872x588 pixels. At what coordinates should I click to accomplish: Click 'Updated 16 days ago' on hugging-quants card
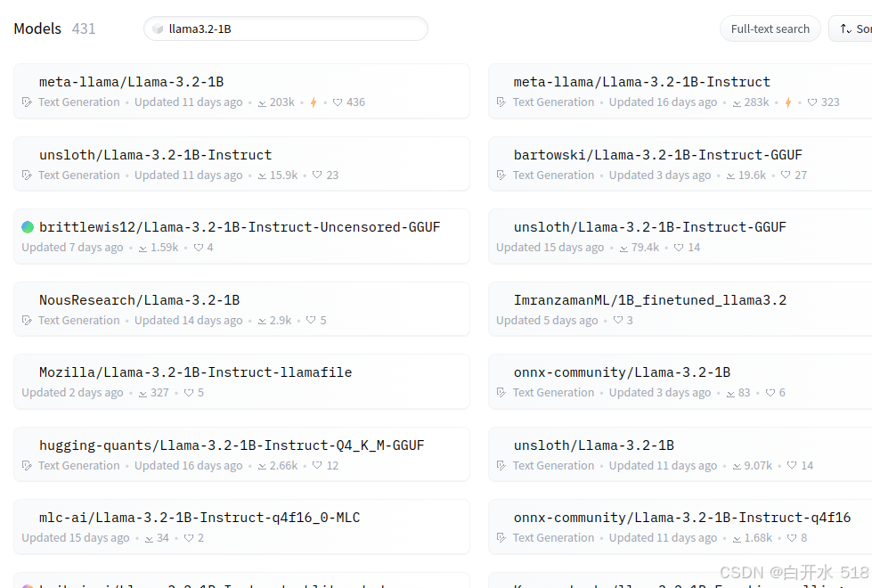189,466
